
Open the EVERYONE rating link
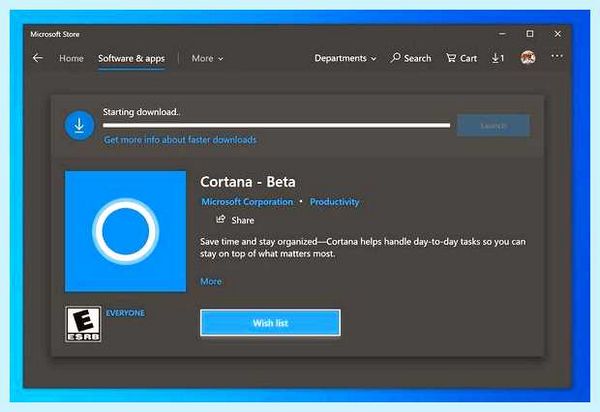pyautogui.click(x=125, y=313)
